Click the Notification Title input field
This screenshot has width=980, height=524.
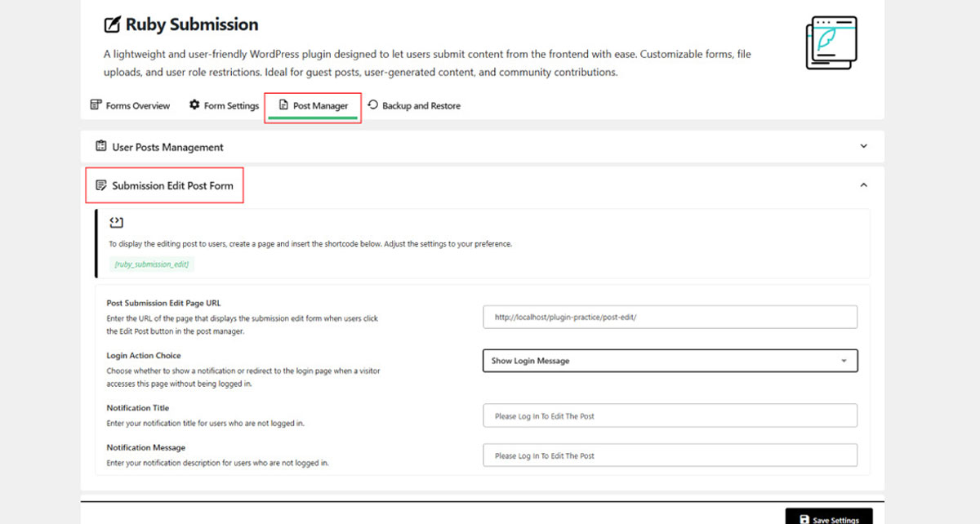670,415
